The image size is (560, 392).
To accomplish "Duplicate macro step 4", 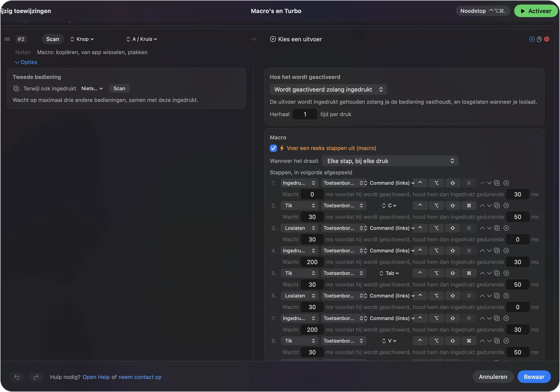I will (497, 251).
